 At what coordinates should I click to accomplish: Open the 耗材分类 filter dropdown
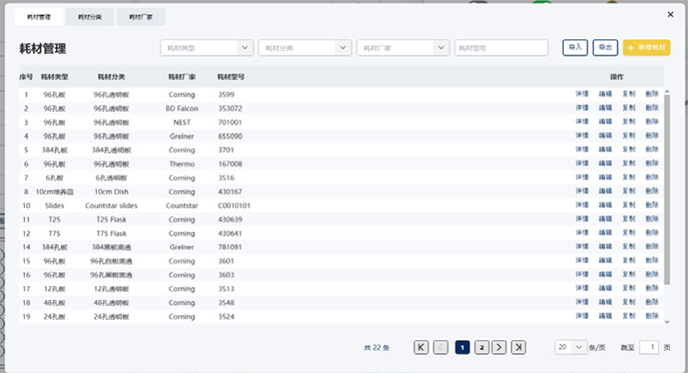[x=305, y=48]
